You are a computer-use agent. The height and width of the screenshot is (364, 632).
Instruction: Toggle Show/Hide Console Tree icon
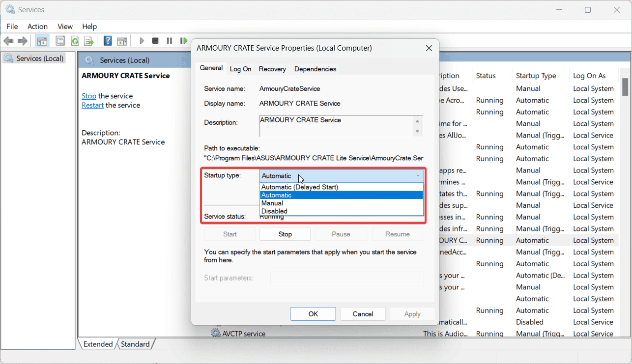42,41
